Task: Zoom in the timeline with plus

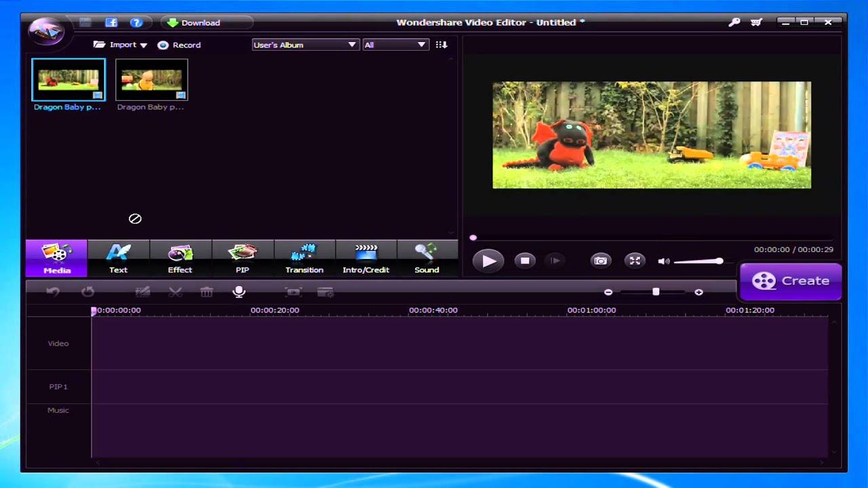Action: click(x=698, y=292)
